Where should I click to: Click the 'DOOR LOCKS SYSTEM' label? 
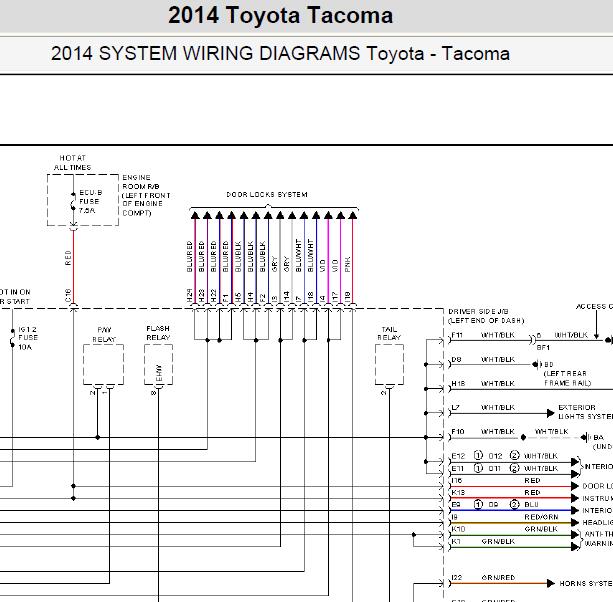pyautogui.click(x=267, y=194)
